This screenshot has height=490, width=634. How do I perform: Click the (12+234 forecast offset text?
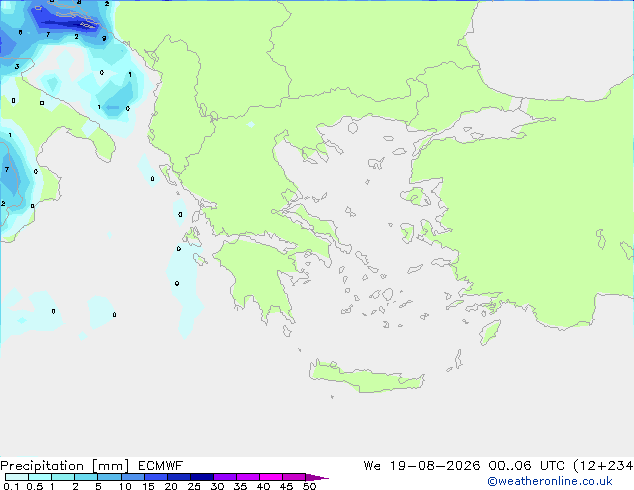point(603,466)
